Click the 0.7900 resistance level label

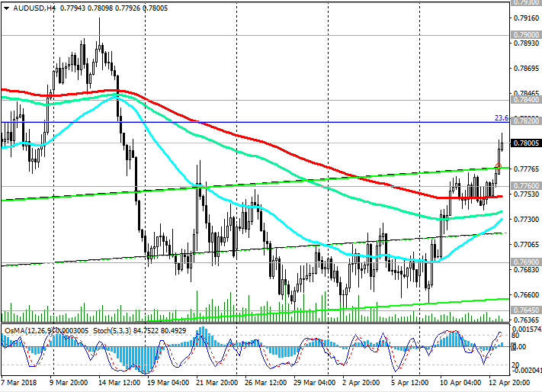(527, 35)
